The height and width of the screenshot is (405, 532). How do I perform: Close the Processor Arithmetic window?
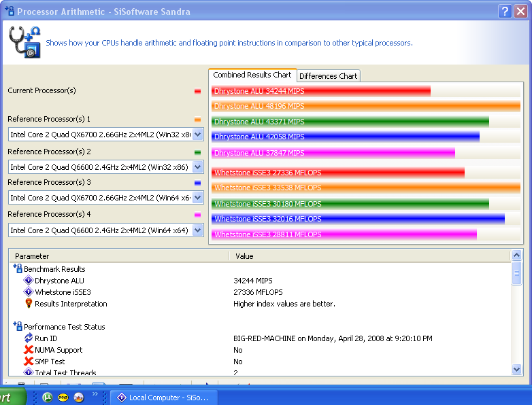tap(520, 11)
